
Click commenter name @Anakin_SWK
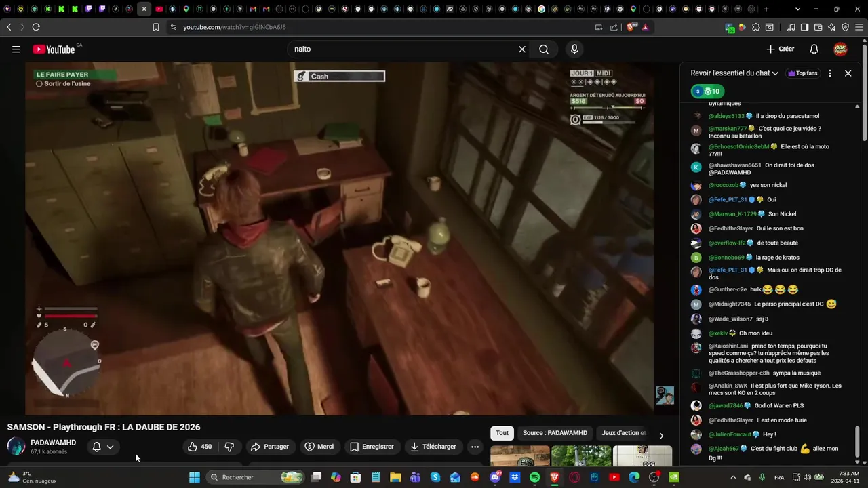728,386
